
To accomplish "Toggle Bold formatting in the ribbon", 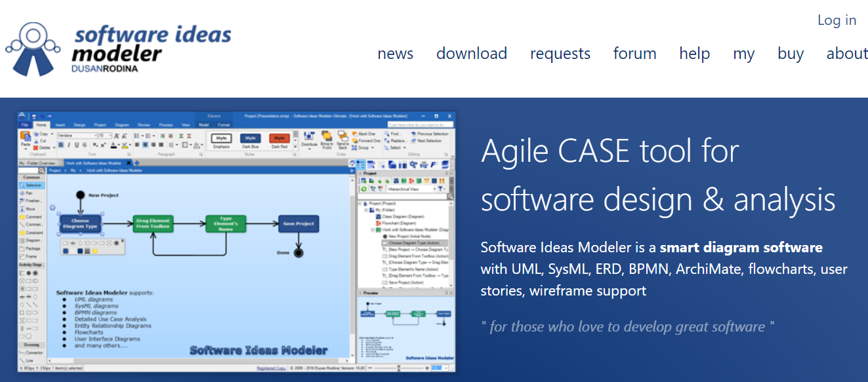I will 61,145.
